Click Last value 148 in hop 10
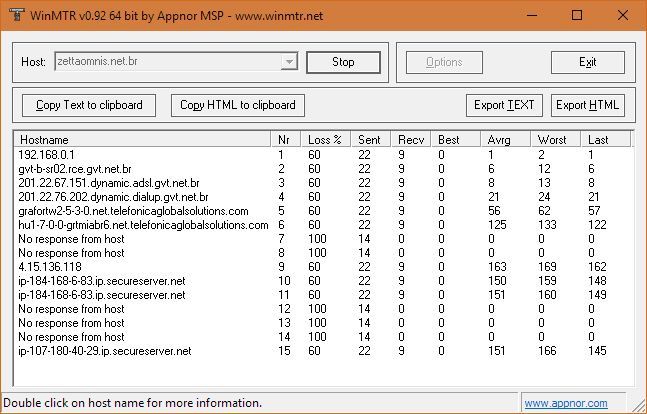Screen dimensions: 647x414 click(x=597, y=281)
